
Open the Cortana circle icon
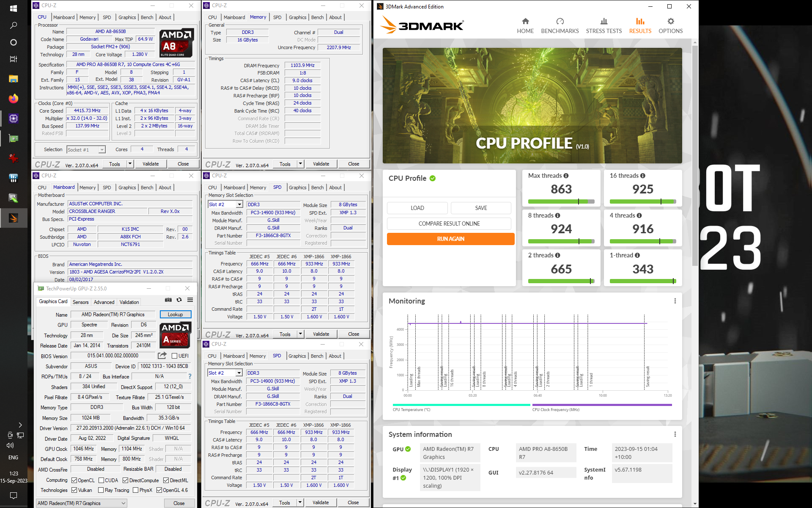coord(14,42)
